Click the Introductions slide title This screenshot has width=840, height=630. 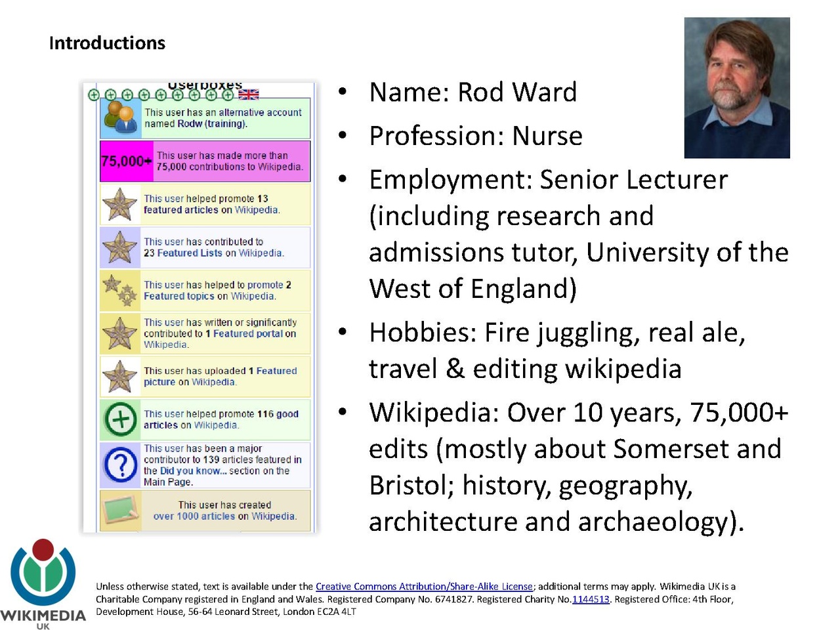(x=107, y=43)
